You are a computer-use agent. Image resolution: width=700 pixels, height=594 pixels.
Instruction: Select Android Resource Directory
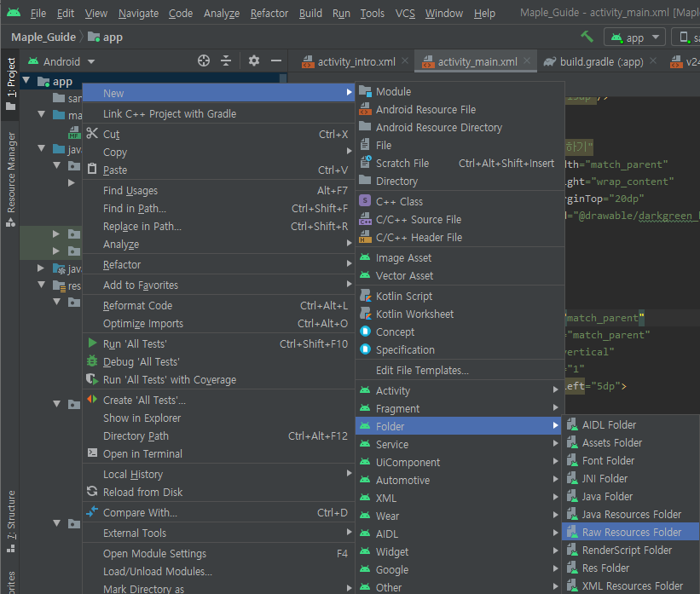click(460, 128)
